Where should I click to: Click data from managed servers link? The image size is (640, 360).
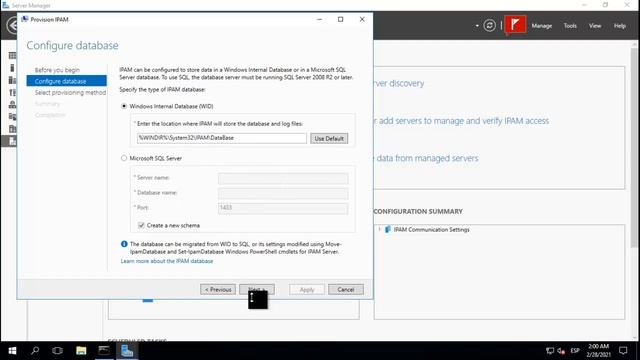point(426,158)
